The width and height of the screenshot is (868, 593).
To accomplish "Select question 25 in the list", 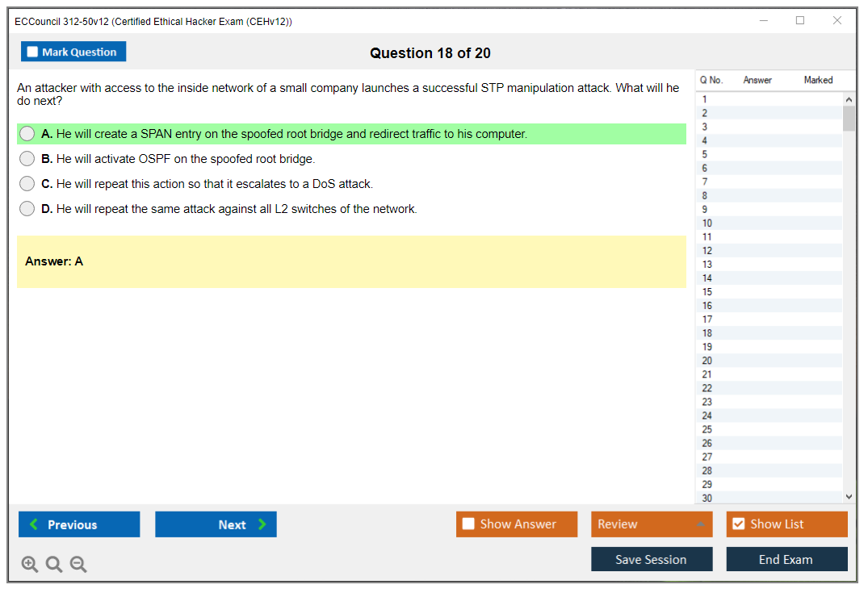I will (707, 429).
